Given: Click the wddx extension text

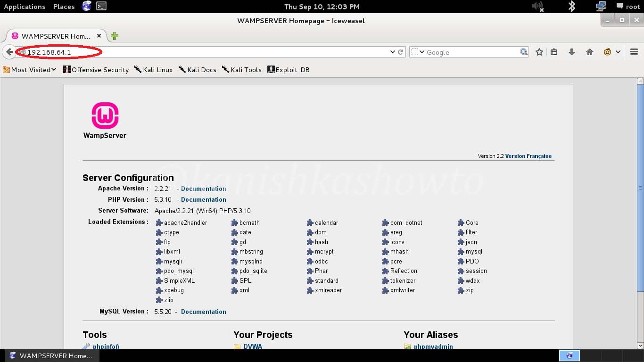Looking at the screenshot, I should 473,281.
